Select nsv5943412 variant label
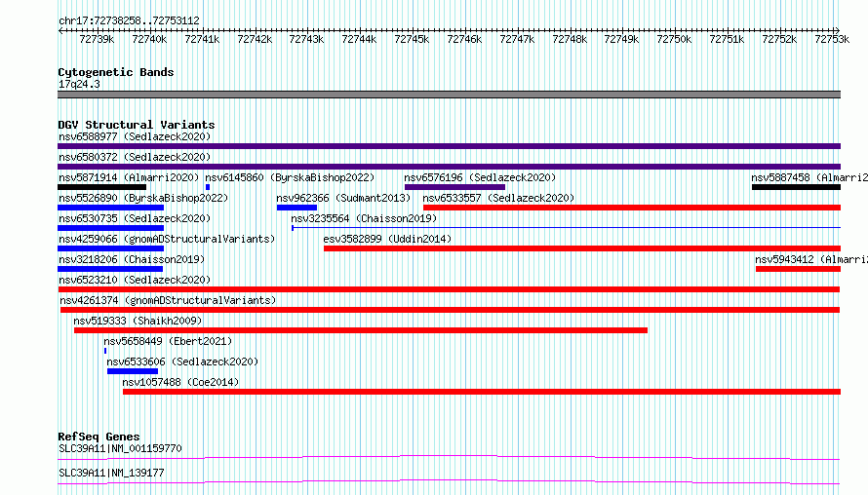The height and width of the screenshot is (495, 868). point(811,259)
